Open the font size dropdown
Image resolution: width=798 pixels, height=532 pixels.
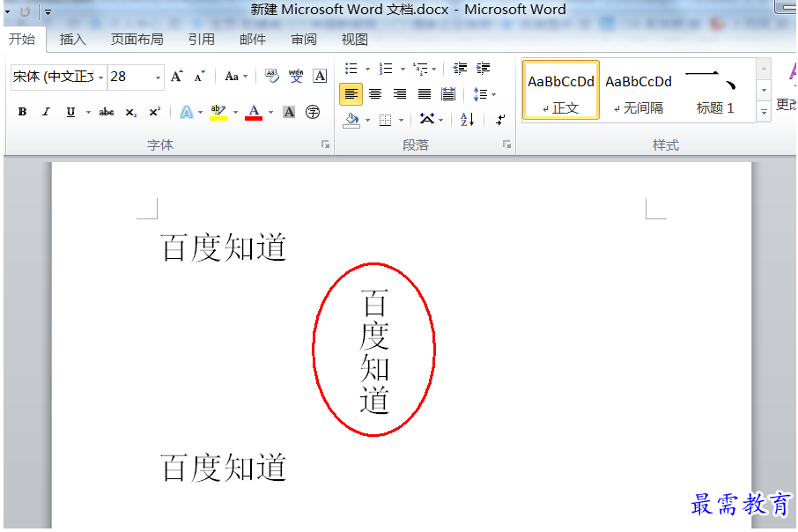coord(159,78)
